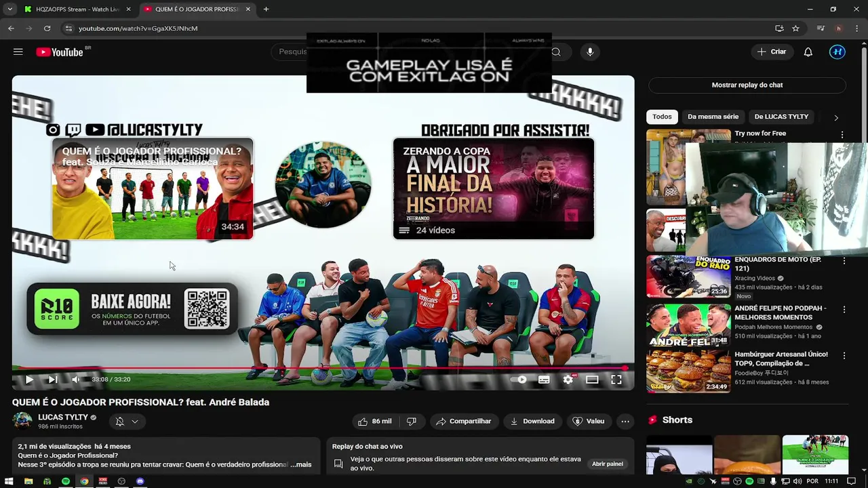Switch to theater mode

592,380
